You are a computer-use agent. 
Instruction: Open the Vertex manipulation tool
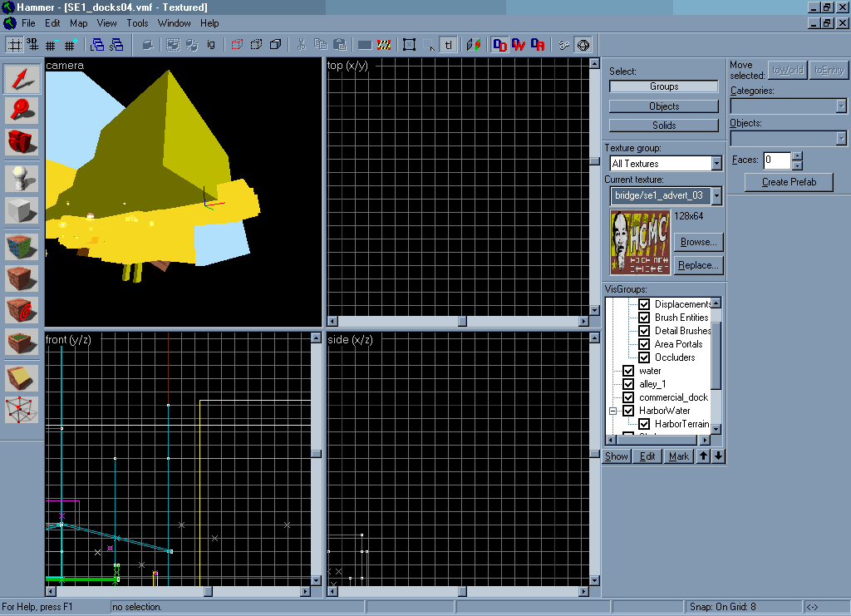tap(22, 408)
